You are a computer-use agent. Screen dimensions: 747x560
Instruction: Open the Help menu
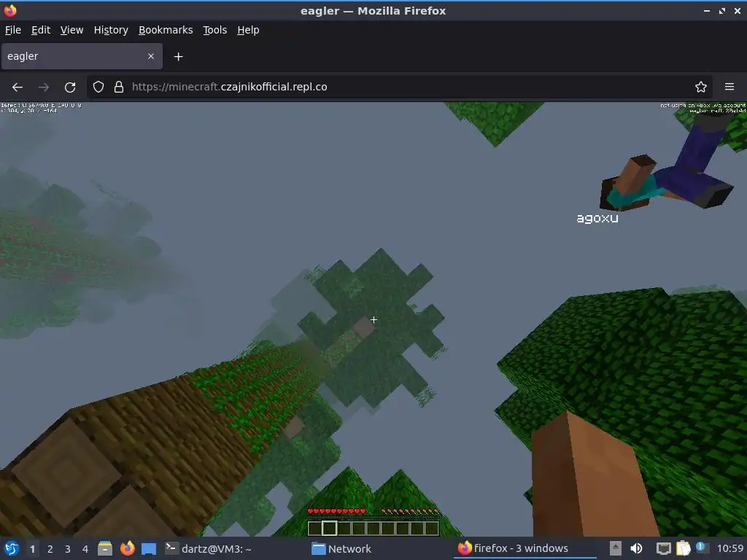pos(248,30)
